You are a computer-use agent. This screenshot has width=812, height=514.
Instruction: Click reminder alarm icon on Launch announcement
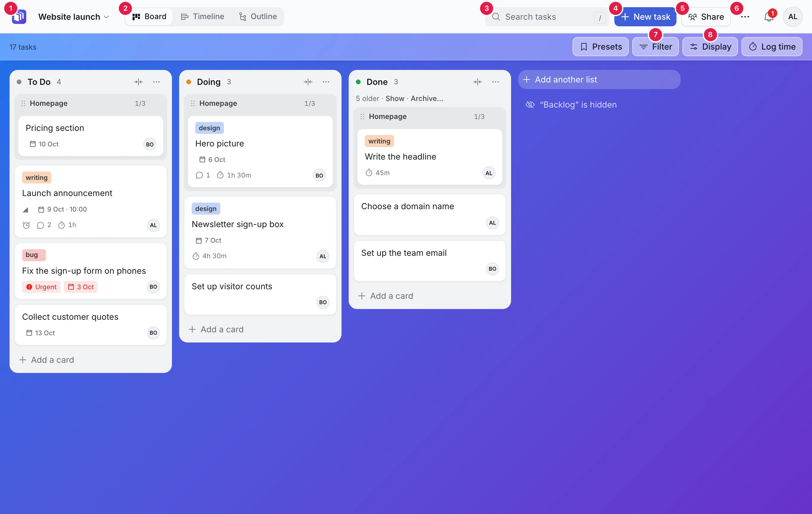[x=26, y=225]
